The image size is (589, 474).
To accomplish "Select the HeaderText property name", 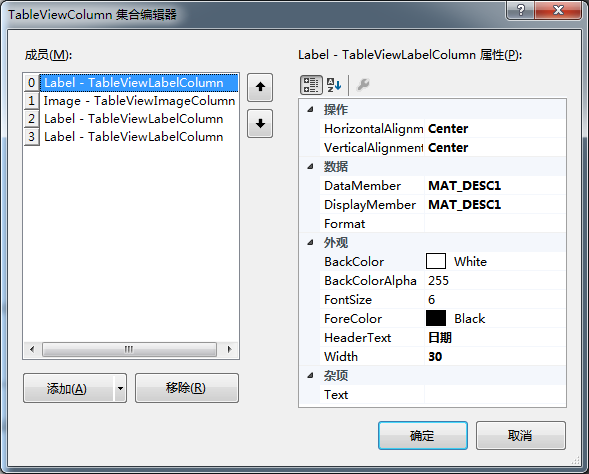I will pos(357,337).
